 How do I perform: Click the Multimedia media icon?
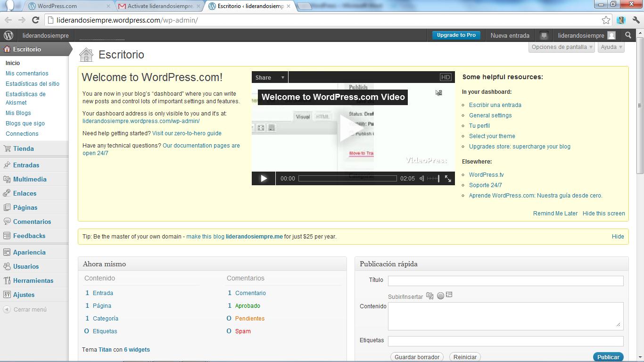[x=7, y=179]
